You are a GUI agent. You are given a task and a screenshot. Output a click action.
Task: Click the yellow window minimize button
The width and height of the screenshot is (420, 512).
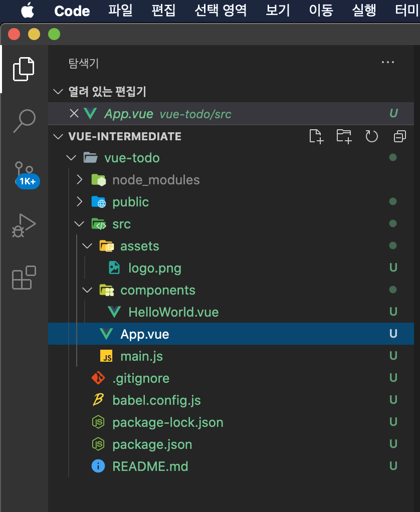[34, 34]
